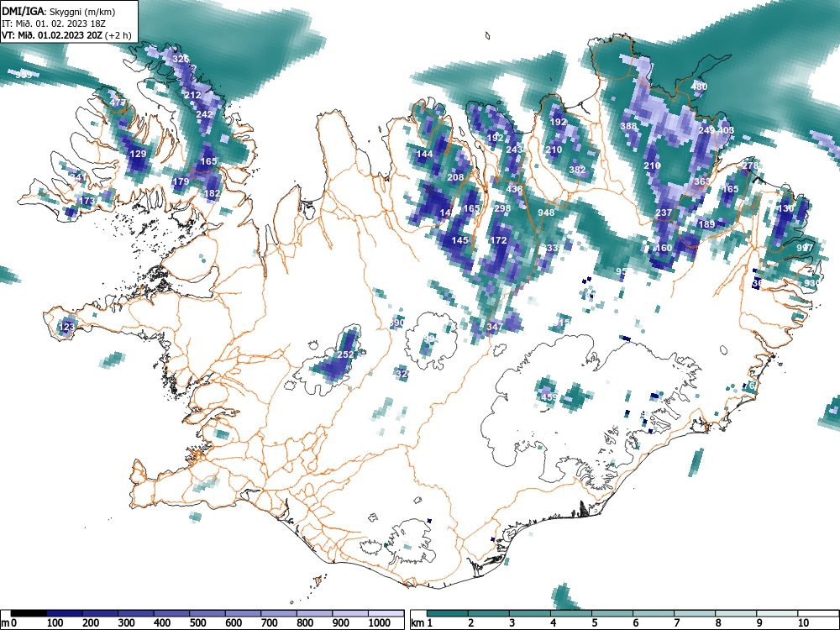This screenshot has height=630, width=840.
Task: Click the visibility value 130
Action: pos(785,208)
